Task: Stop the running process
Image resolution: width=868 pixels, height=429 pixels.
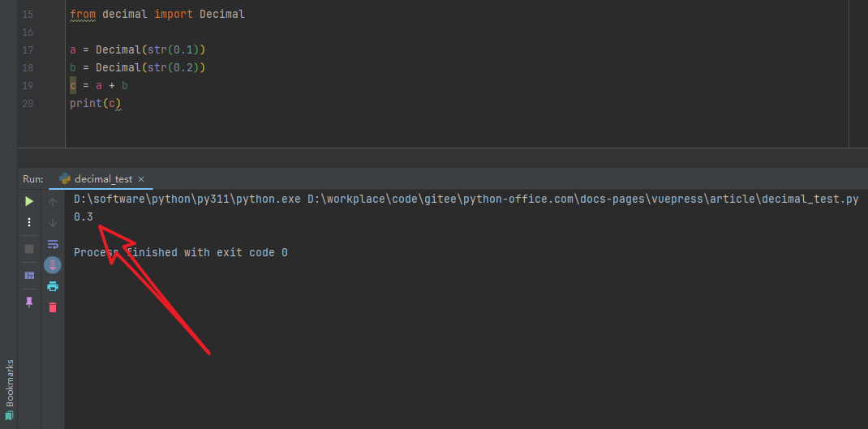Action: tap(29, 249)
